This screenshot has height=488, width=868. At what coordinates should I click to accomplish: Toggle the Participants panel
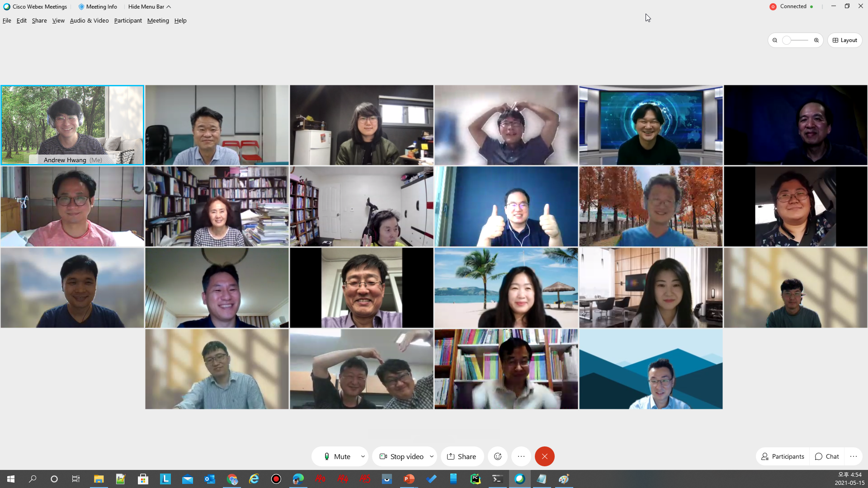point(783,456)
